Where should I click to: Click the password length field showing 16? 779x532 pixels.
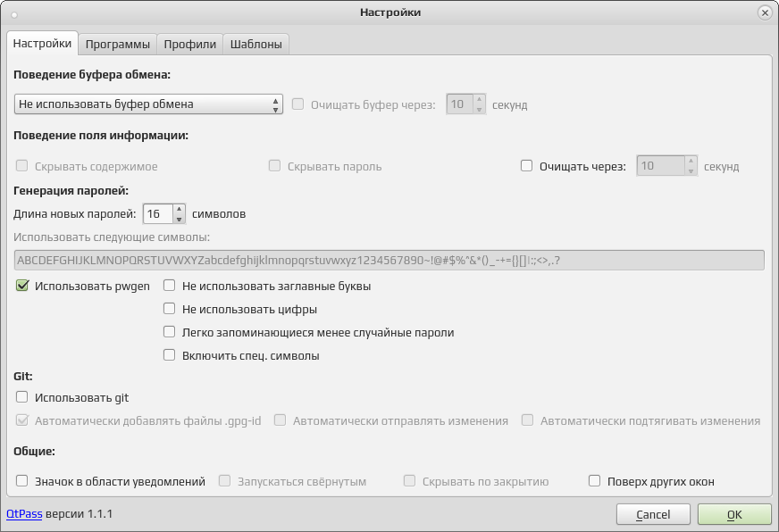158,214
